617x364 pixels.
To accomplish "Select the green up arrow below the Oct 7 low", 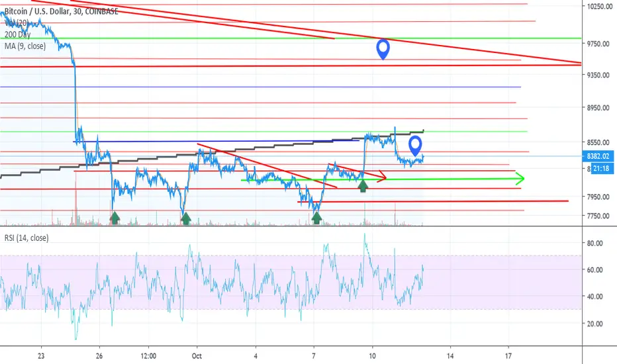I will (316, 218).
